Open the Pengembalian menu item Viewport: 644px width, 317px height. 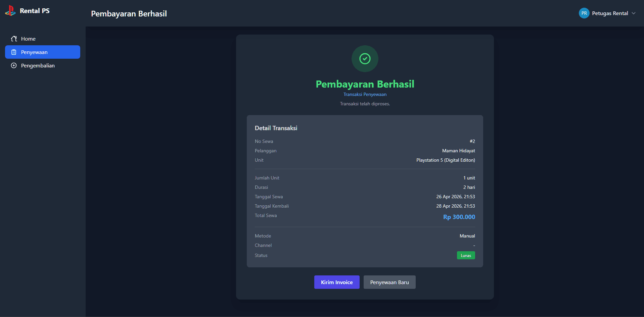[x=43, y=65]
